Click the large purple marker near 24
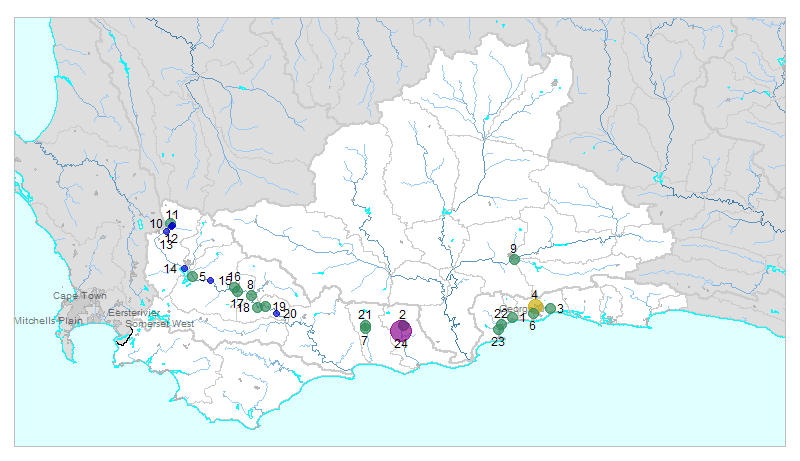Image resolution: width=800 pixels, height=461 pixels. [x=401, y=331]
